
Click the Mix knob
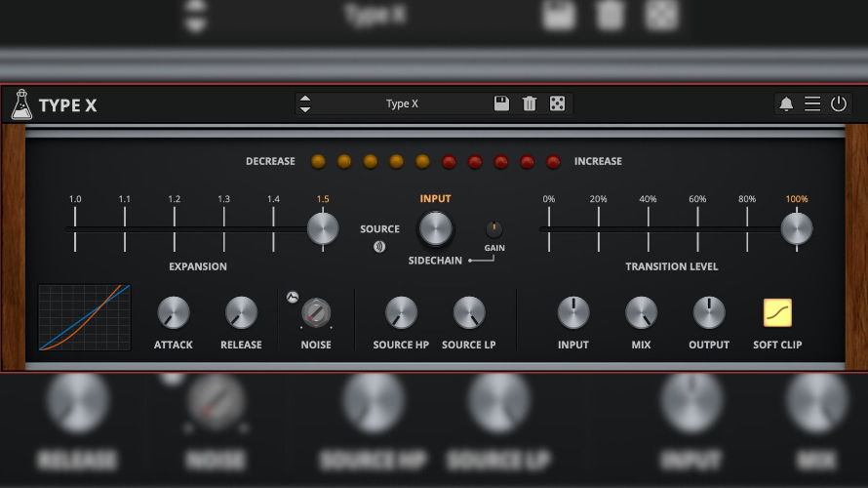tap(641, 313)
